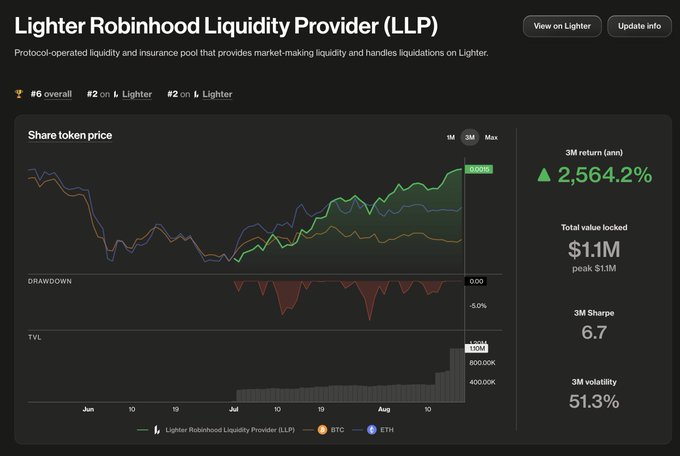This screenshot has width=680, height=456.
Task: Click the Update info button
Action: click(639, 26)
